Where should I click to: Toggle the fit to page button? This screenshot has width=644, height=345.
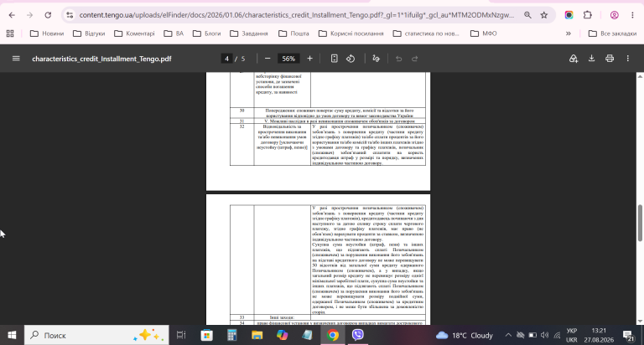[335, 59]
